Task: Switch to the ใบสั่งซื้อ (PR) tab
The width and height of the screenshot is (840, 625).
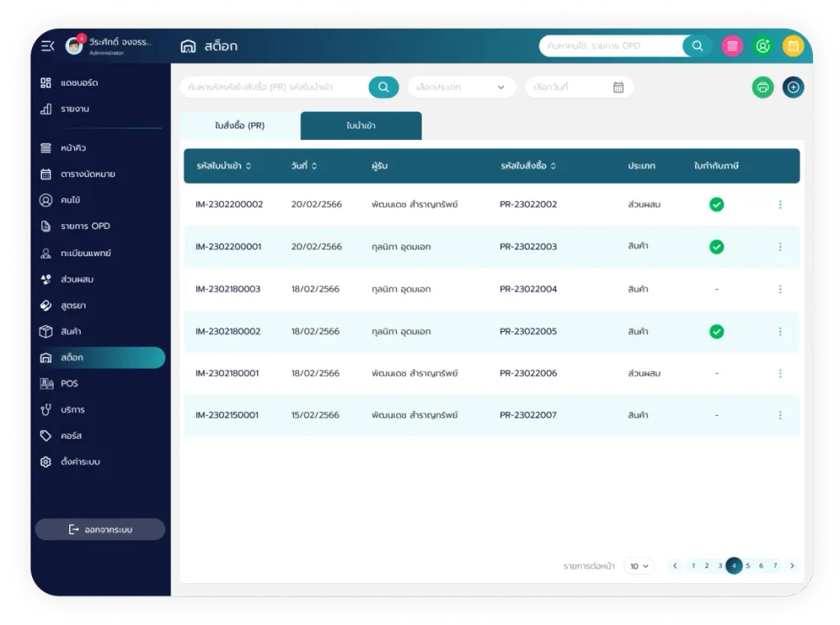Action: [240, 126]
